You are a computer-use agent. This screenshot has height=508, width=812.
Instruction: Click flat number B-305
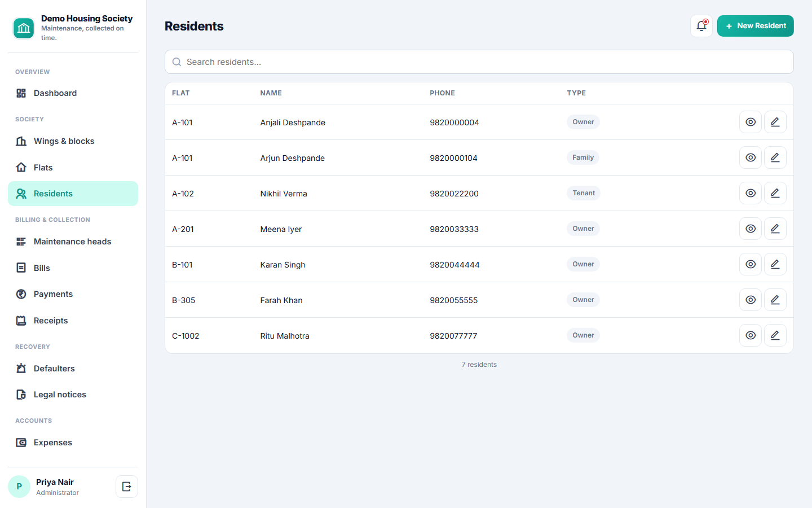[x=184, y=300]
